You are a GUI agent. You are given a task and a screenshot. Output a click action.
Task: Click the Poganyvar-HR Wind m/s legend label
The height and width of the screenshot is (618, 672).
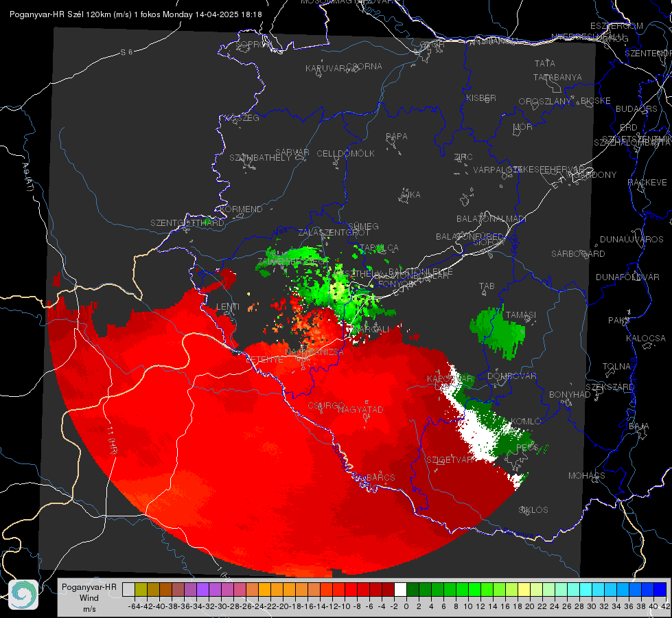click(x=89, y=598)
